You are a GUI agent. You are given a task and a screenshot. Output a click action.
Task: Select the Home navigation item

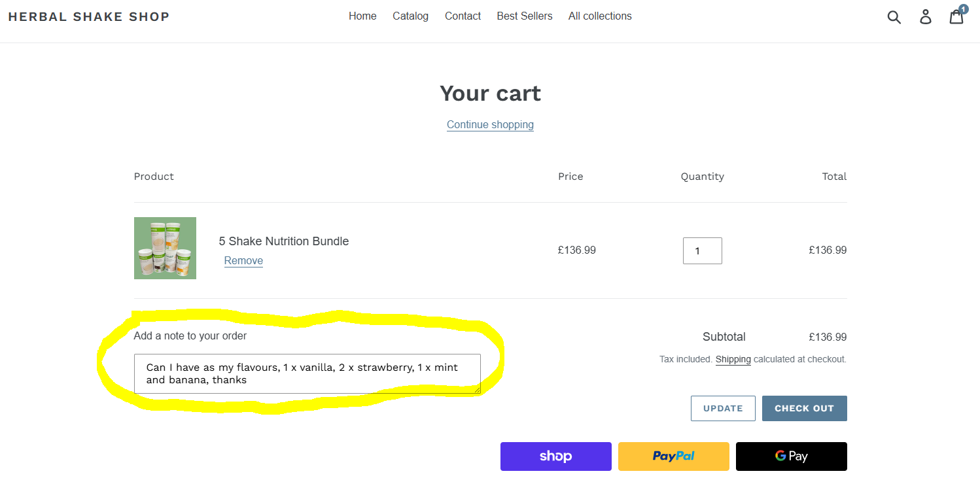pos(362,16)
